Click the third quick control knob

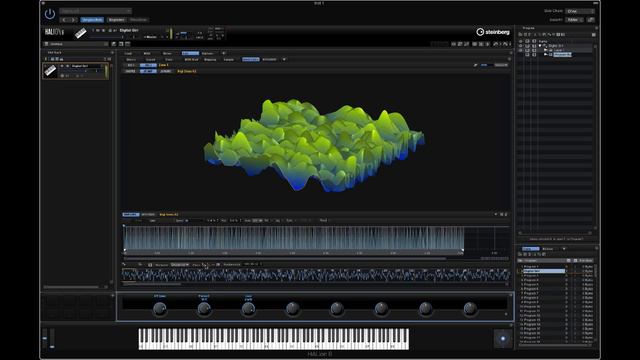[x=248, y=309]
